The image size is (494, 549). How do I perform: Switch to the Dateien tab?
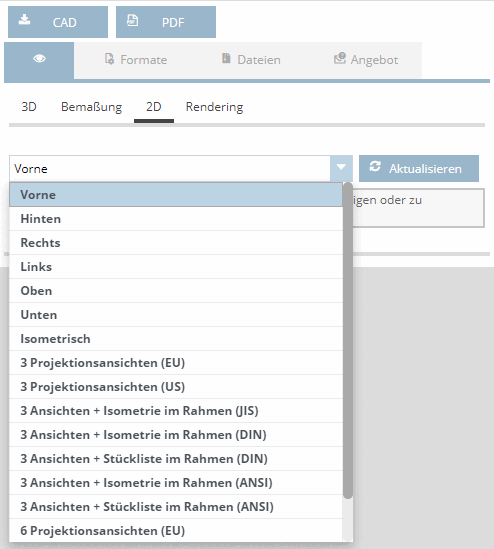pos(251,60)
